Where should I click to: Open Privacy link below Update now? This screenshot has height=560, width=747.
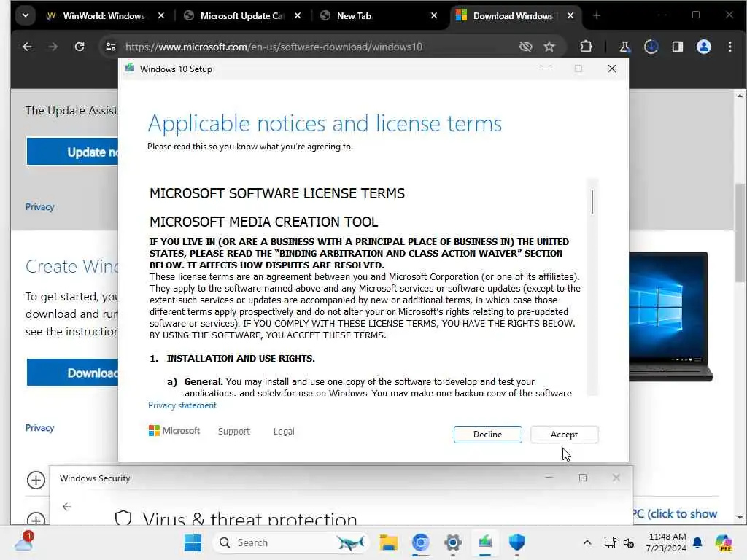[x=39, y=206]
